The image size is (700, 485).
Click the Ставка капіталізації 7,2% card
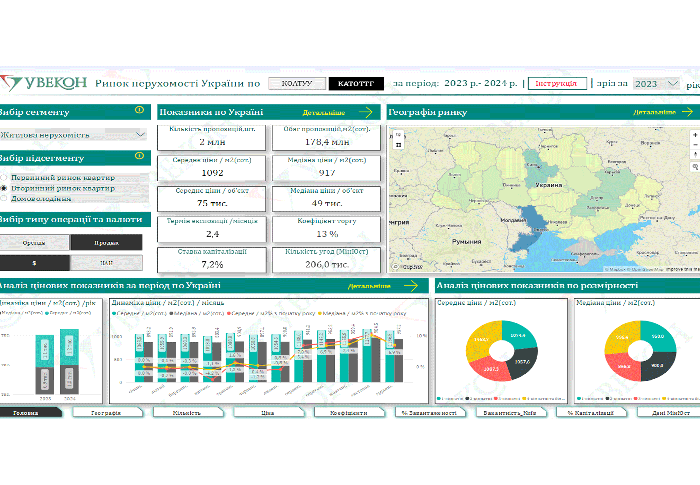212,259
